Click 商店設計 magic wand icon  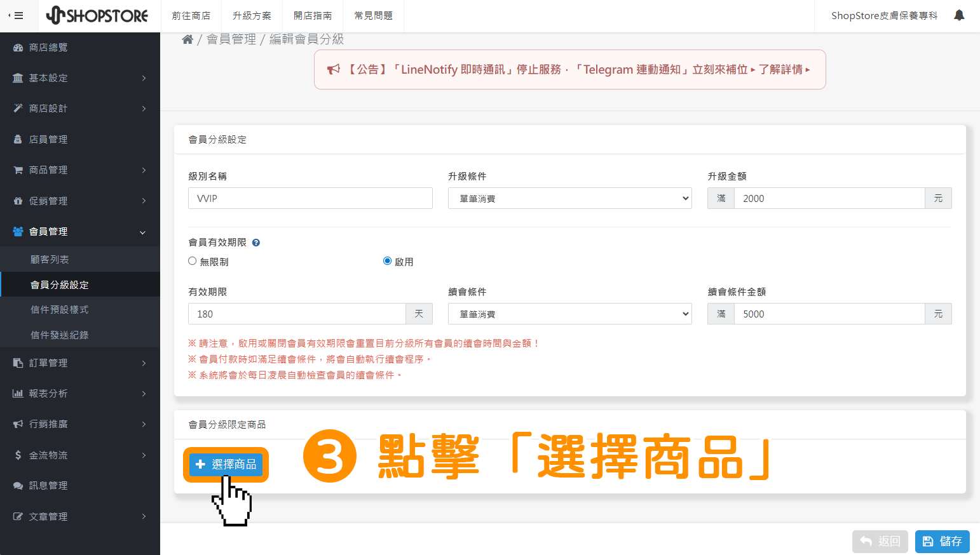coord(18,109)
